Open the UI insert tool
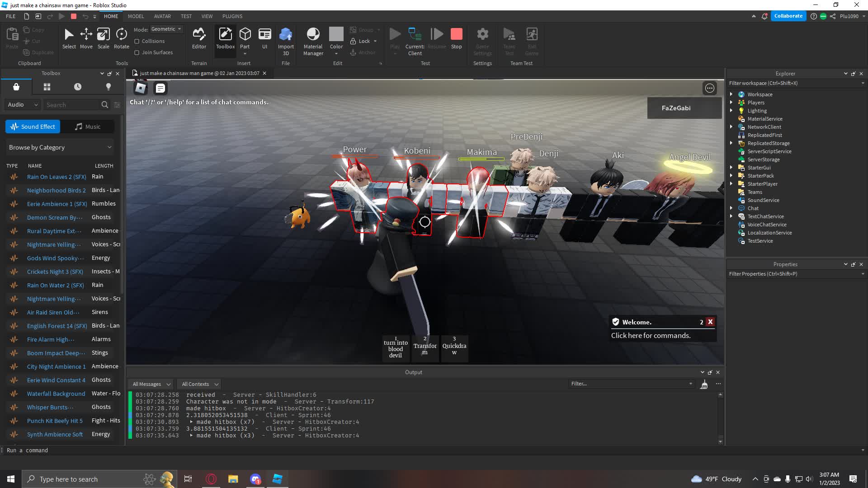Image resolution: width=868 pixels, height=488 pixels. coord(264,38)
